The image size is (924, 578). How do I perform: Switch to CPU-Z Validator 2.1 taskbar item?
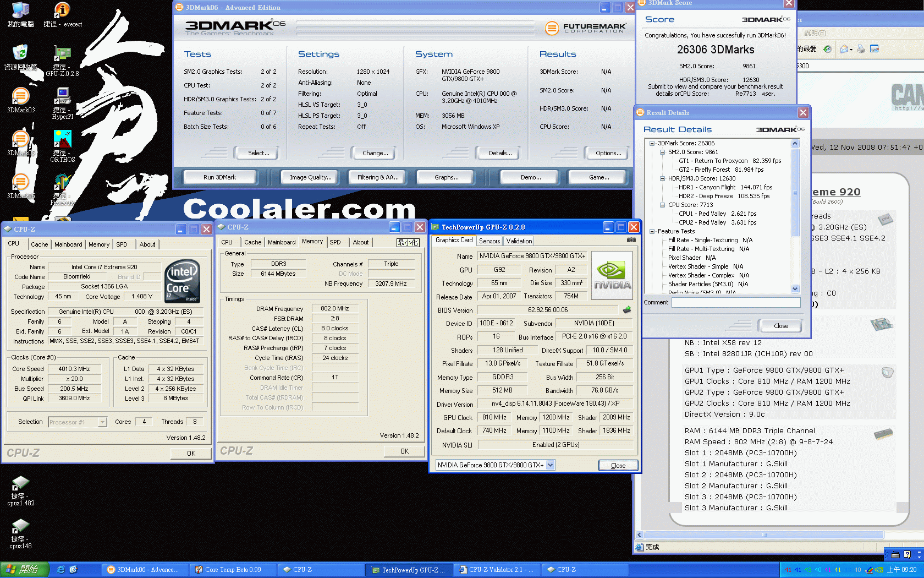pyautogui.click(x=498, y=570)
